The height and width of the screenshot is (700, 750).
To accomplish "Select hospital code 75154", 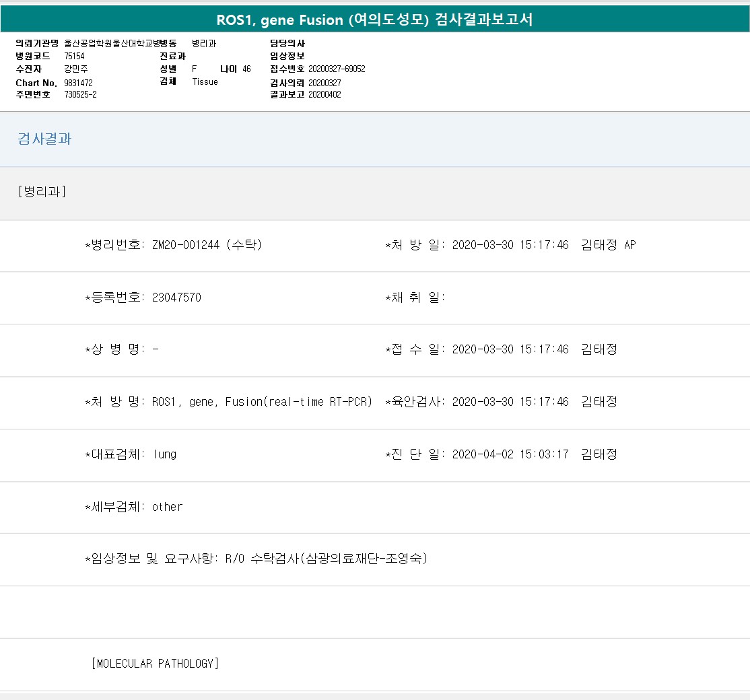I will pyautogui.click(x=74, y=57).
